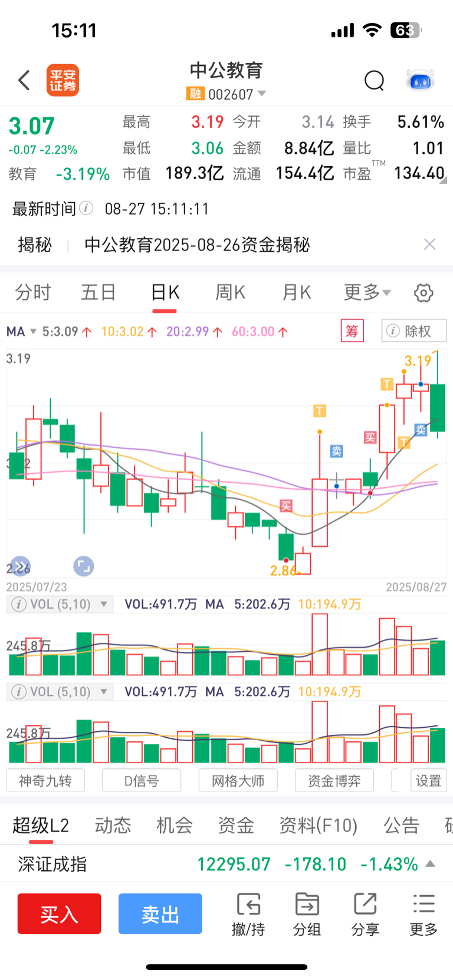
Task: Tap the 融 margin badge
Action: pyautogui.click(x=195, y=94)
